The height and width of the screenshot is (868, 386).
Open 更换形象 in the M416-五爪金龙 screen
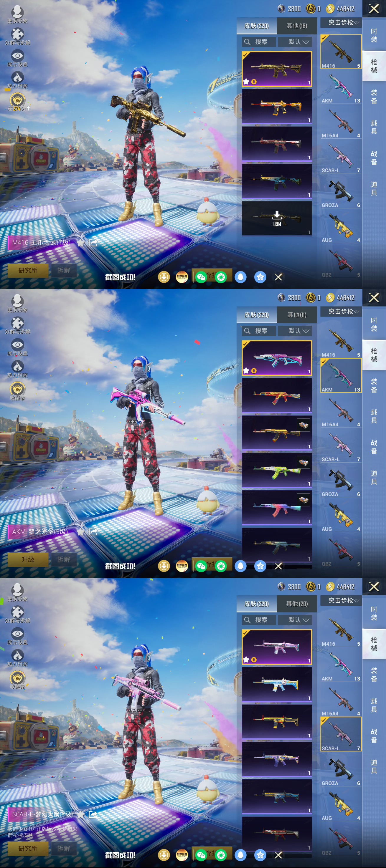(x=17, y=14)
